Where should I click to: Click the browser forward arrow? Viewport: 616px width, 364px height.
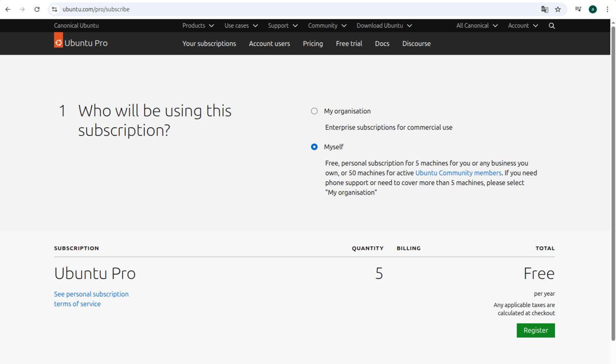tap(22, 9)
